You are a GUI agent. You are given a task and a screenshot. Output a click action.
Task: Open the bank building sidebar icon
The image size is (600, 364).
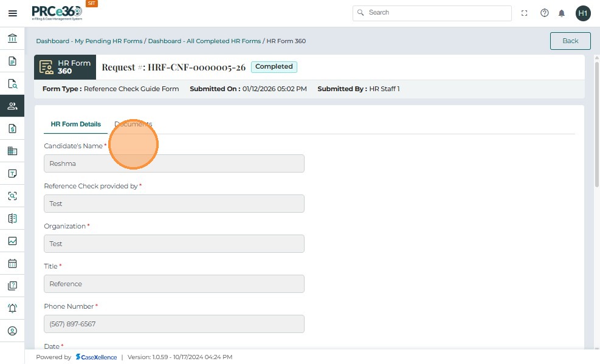12,38
